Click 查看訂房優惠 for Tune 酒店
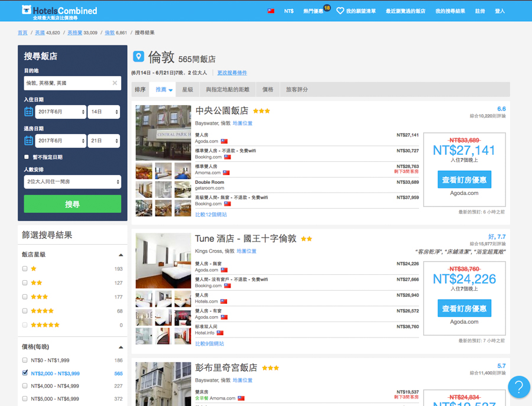Viewport: 532px width, 406px height. click(x=465, y=308)
